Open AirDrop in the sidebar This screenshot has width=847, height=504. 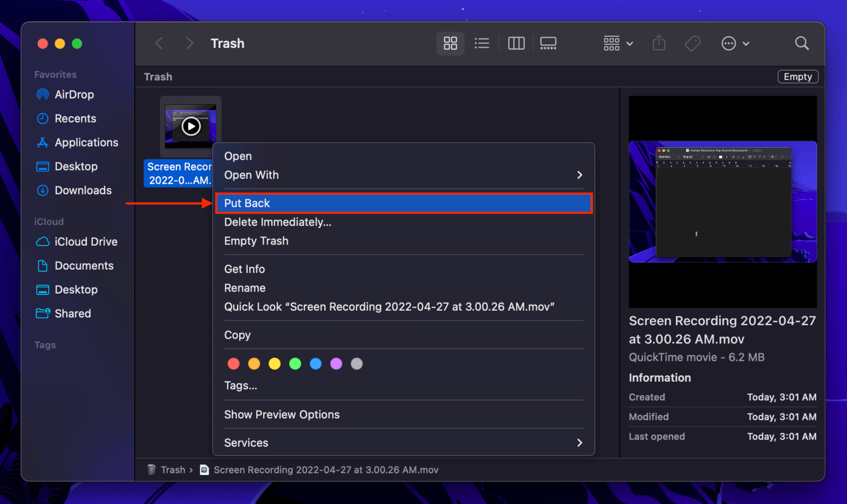74,95
